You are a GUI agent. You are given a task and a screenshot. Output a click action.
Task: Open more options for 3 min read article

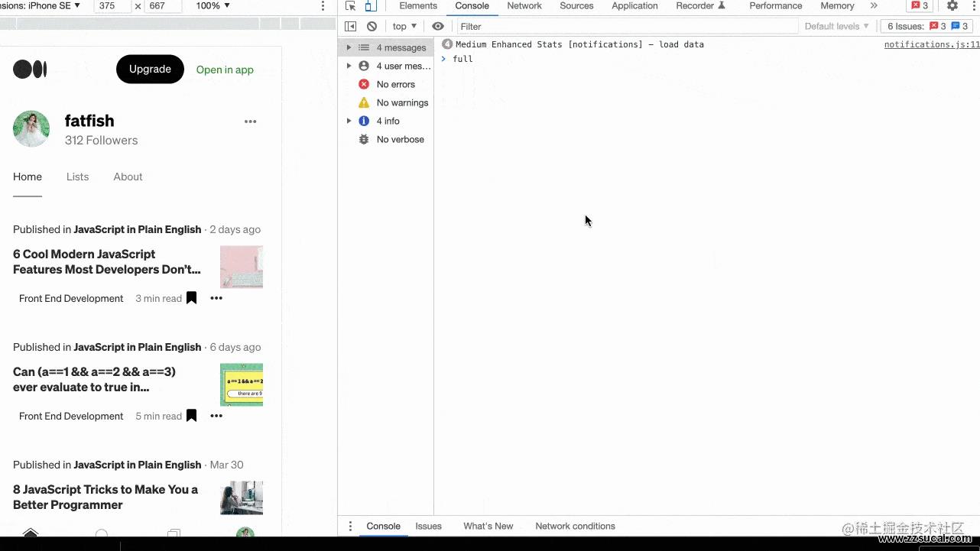coord(216,298)
